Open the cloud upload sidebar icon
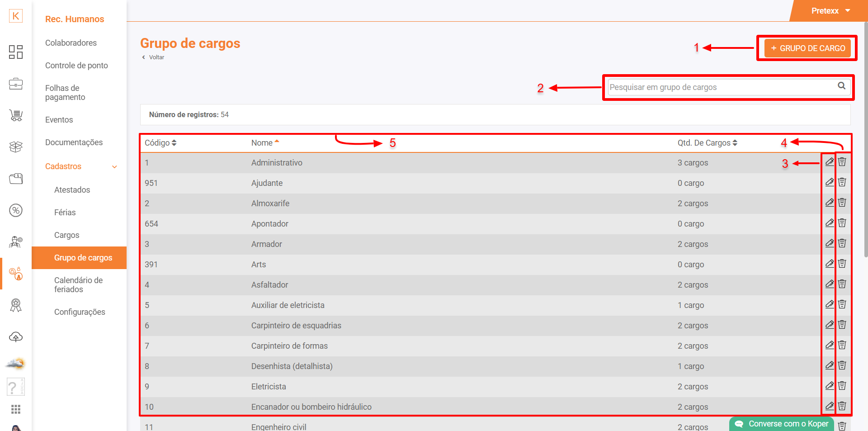 (16, 337)
